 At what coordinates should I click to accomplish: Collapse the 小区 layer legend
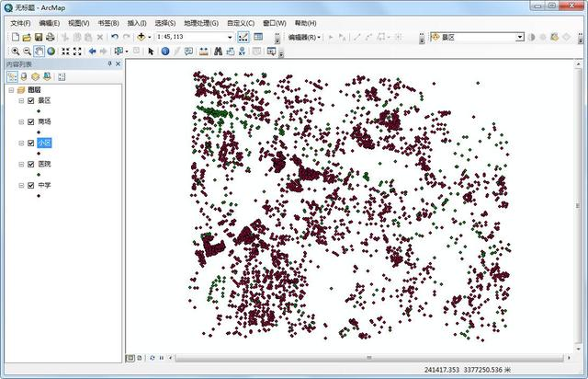pyautogui.click(x=21, y=144)
